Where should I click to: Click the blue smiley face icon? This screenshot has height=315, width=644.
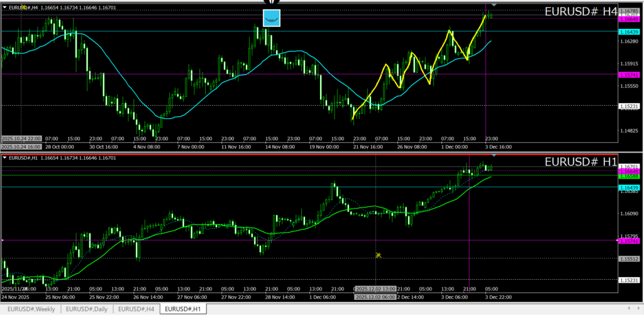[271, 18]
